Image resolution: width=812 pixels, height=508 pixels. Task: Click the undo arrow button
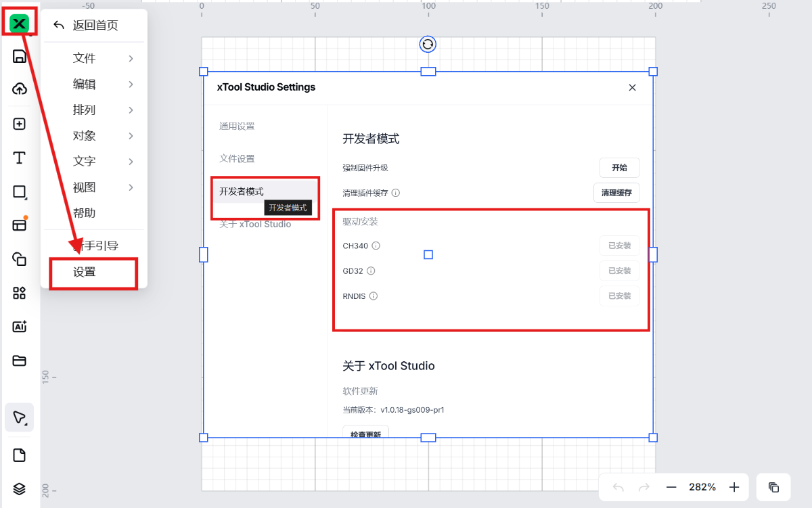pos(618,487)
